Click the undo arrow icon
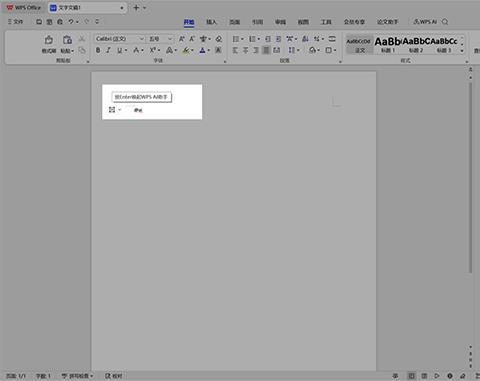The height and width of the screenshot is (381, 480). 71,22
